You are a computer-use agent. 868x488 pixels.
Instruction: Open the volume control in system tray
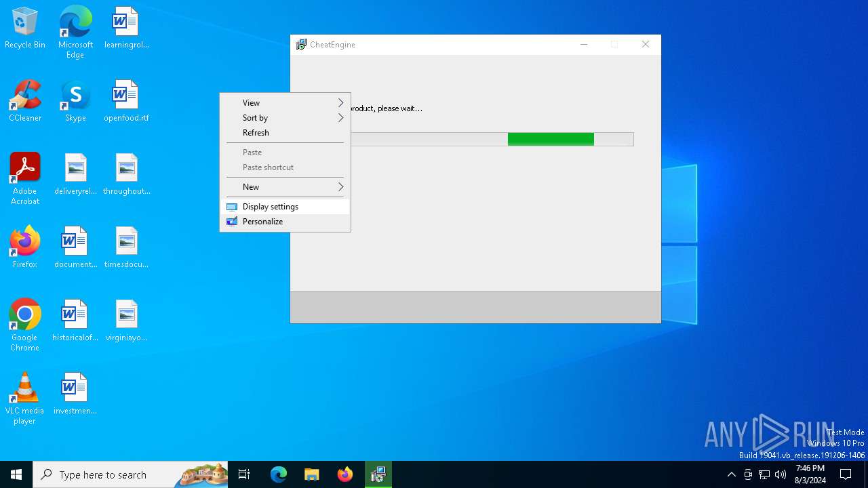click(x=781, y=474)
